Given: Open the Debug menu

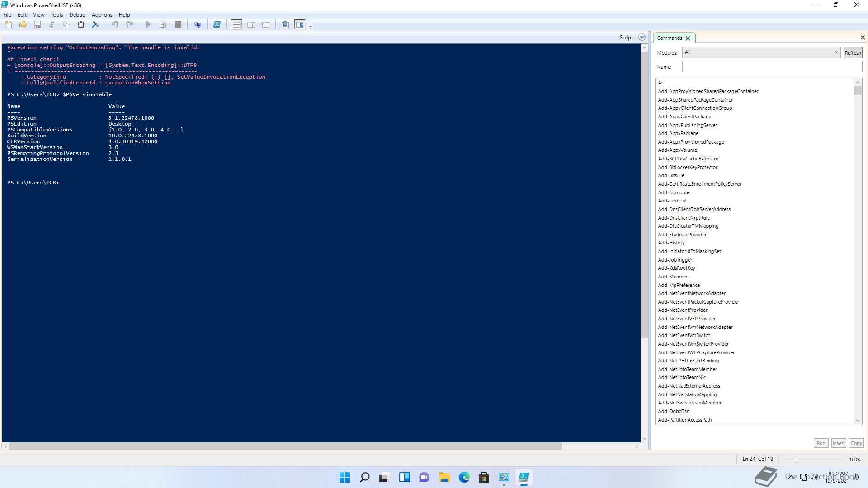Looking at the screenshot, I should pyautogui.click(x=77, y=15).
